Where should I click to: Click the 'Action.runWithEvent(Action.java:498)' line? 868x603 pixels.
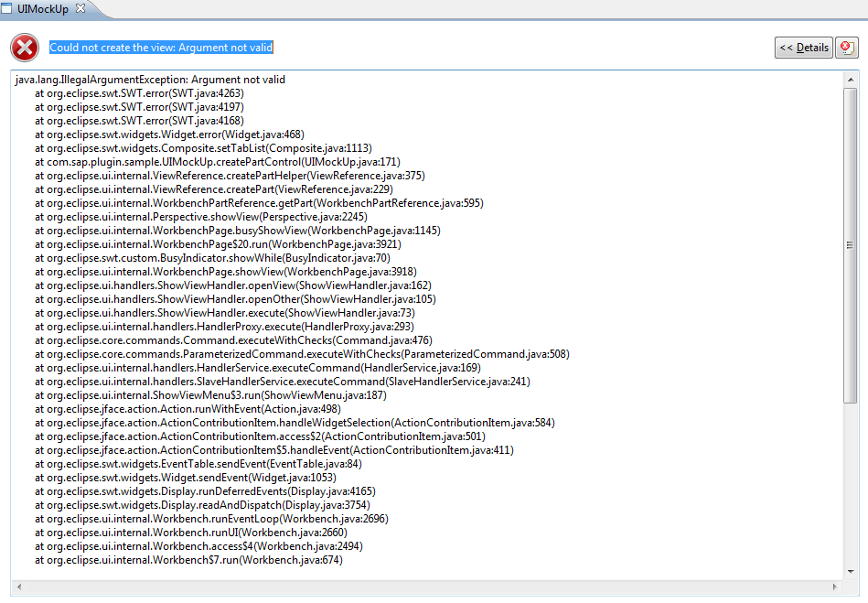pos(188,409)
